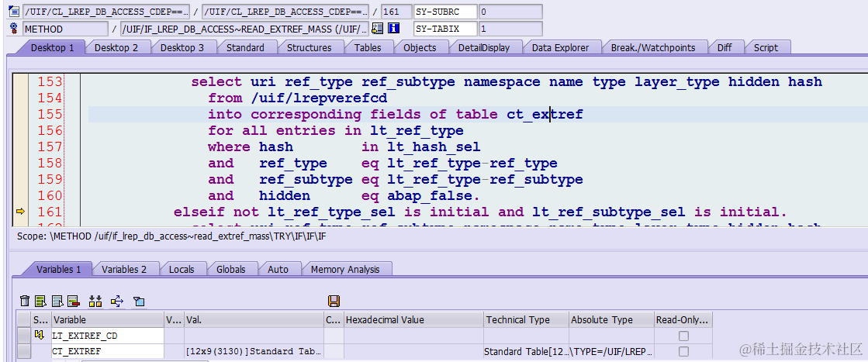
Task: Click the row selector for CT_EXTREF row
Action: click(x=24, y=351)
